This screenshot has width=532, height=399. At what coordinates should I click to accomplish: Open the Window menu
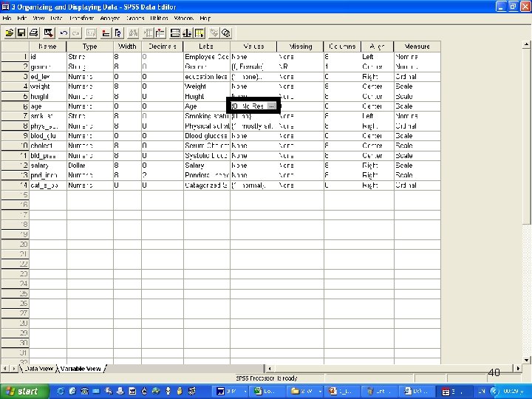tap(183, 18)
